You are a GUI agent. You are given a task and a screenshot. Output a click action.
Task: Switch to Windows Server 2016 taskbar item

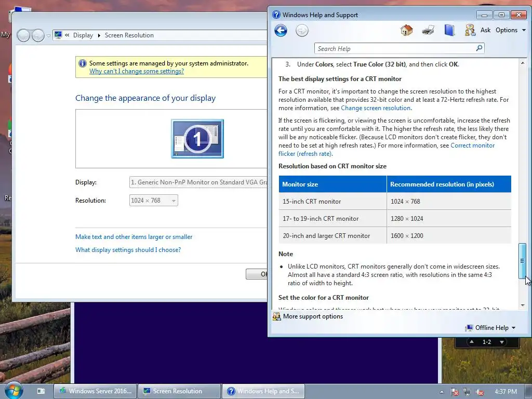point(96,391)
